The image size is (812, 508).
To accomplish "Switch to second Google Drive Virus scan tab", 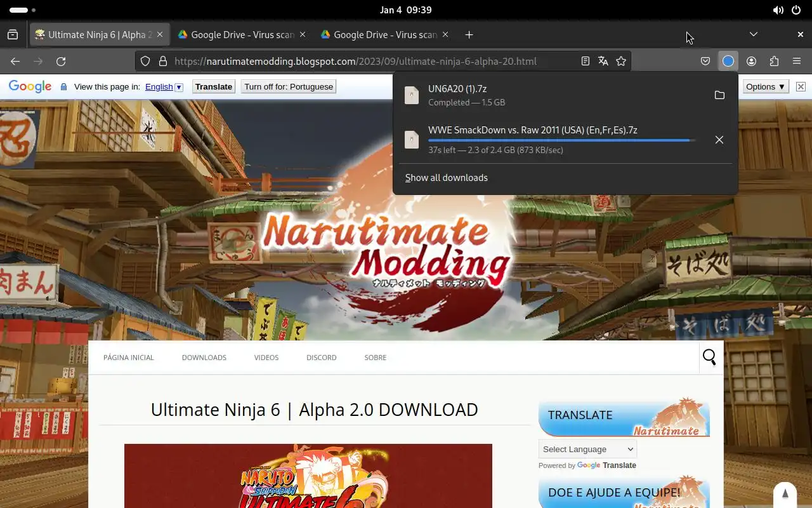I will point(385,35).
